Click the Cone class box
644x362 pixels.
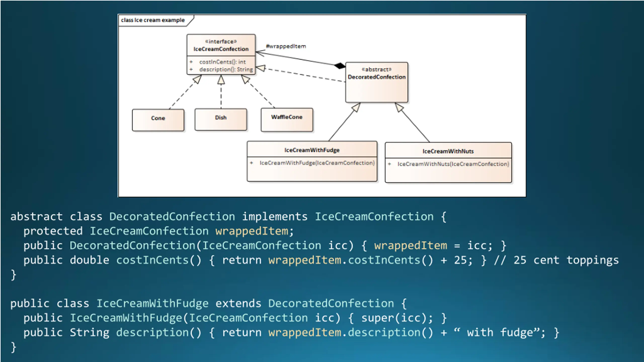[158, 120]
